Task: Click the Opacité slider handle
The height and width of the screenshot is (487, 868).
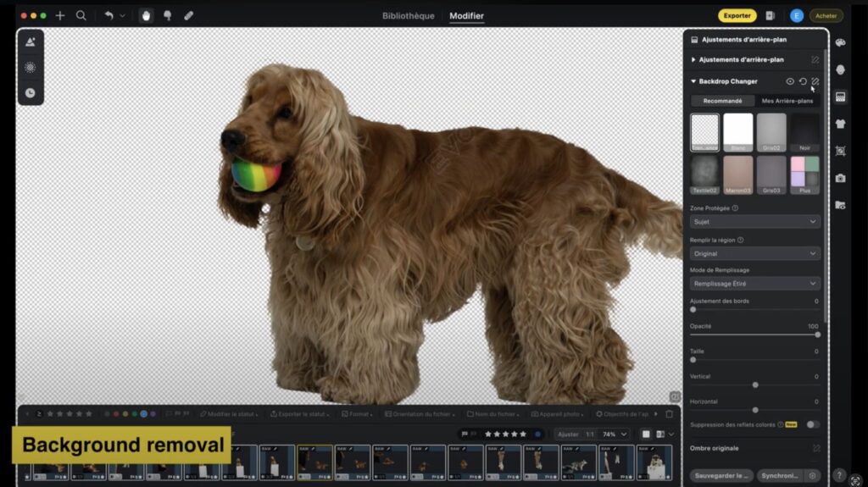Action: coord(817,335)
